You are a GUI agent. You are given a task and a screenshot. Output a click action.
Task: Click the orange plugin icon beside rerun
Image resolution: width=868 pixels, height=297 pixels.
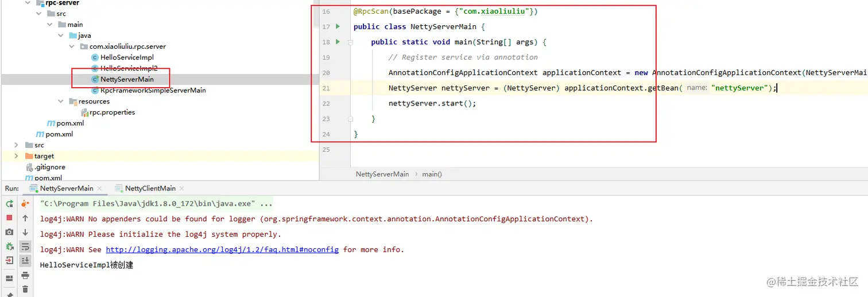point(25,204)
